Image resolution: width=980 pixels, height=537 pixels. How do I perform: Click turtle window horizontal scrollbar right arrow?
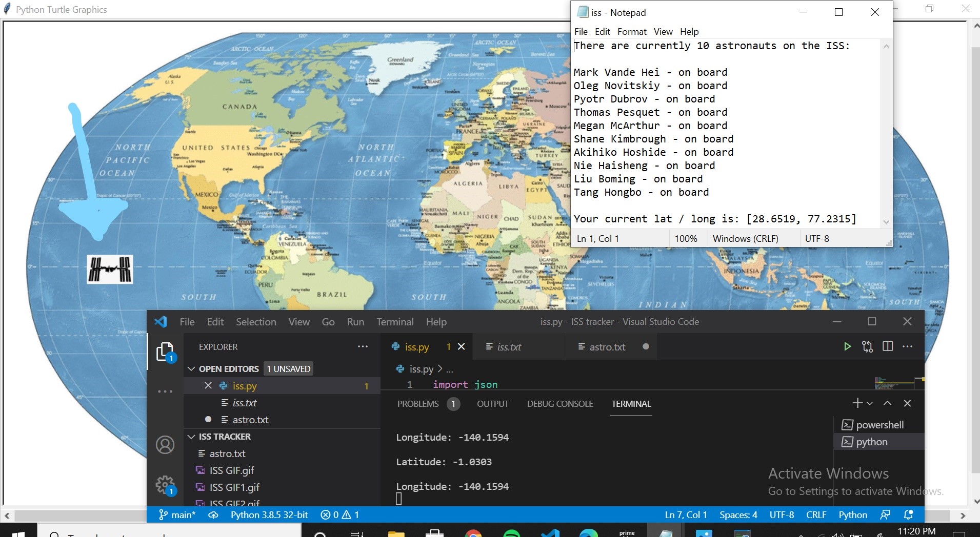(x=963, y=515)
